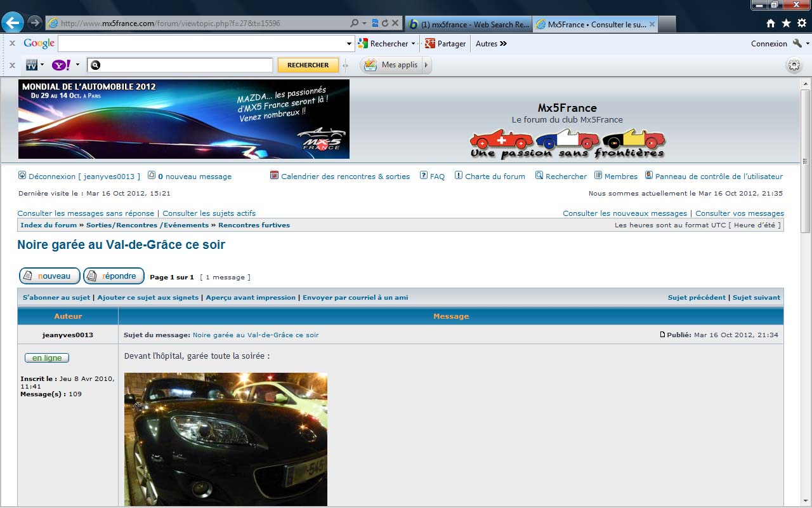This screenshot has width=812, height=508.
Task: Expand the Mes applis arrow
Action: click(x=426, y=65)
